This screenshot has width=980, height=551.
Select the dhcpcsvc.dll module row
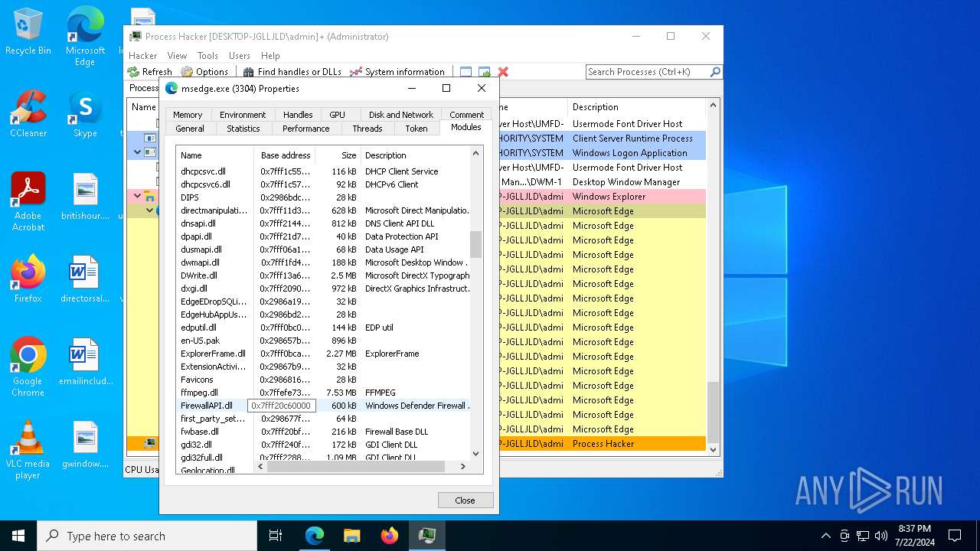point(323,171)
